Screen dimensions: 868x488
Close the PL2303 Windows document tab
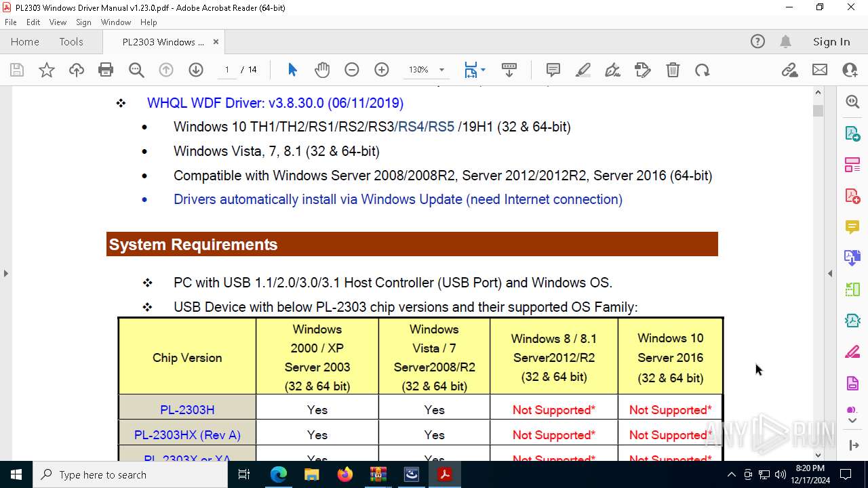pos(216,42)
